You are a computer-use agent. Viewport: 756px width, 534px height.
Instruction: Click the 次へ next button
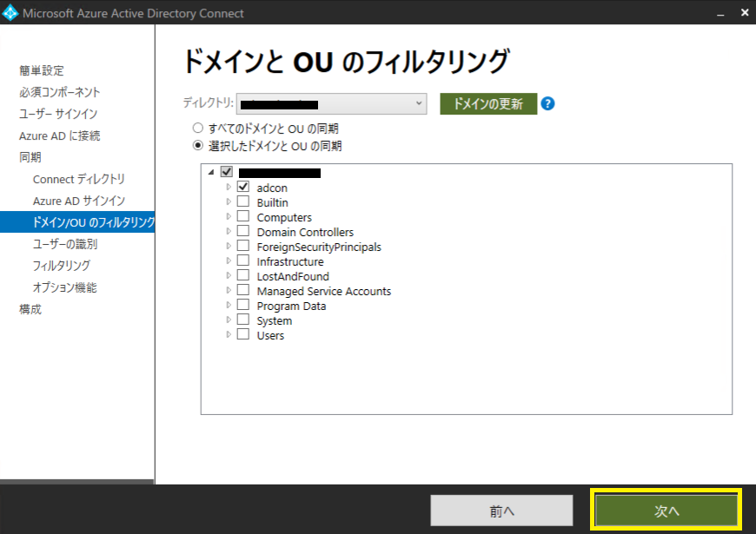666,511
